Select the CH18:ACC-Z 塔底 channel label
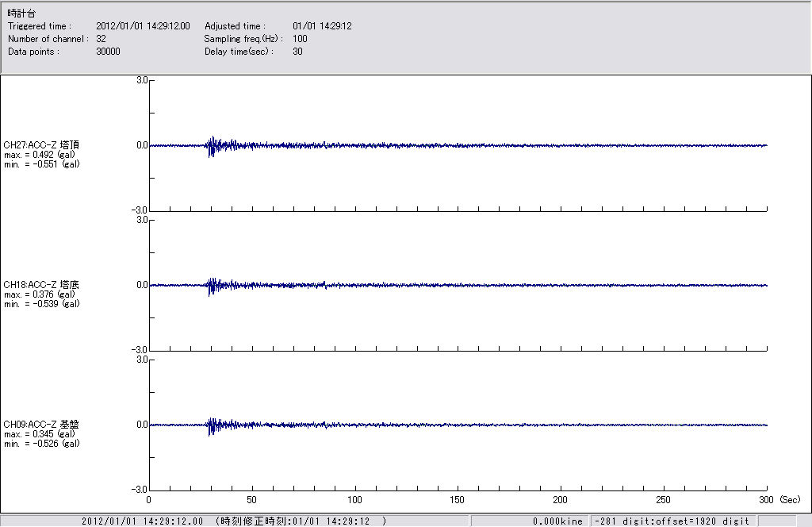Screen dimensions: 812x527 click(41, 284)
